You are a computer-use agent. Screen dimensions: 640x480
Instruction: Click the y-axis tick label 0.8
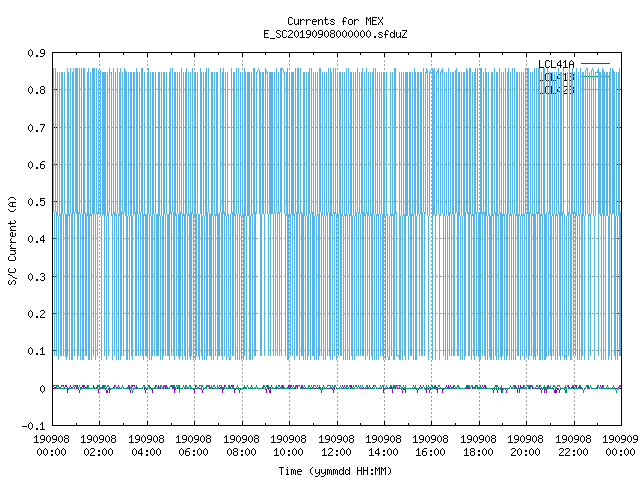click(x=36, y=90)
